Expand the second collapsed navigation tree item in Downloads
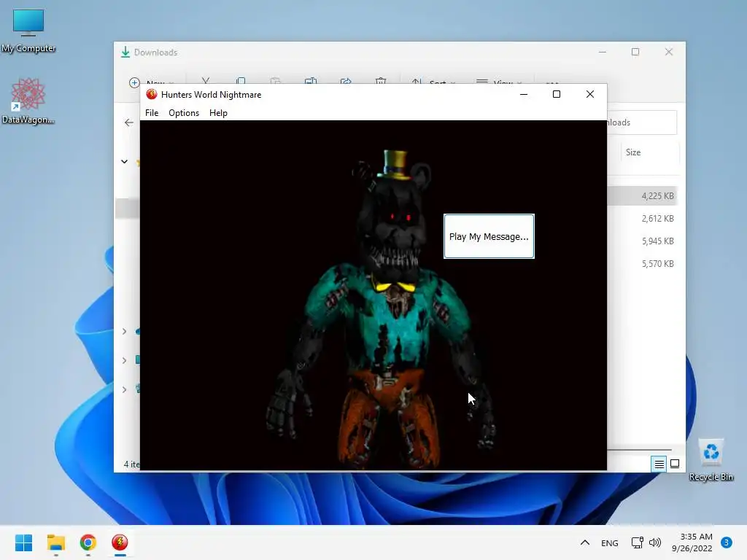 (124, 360)
